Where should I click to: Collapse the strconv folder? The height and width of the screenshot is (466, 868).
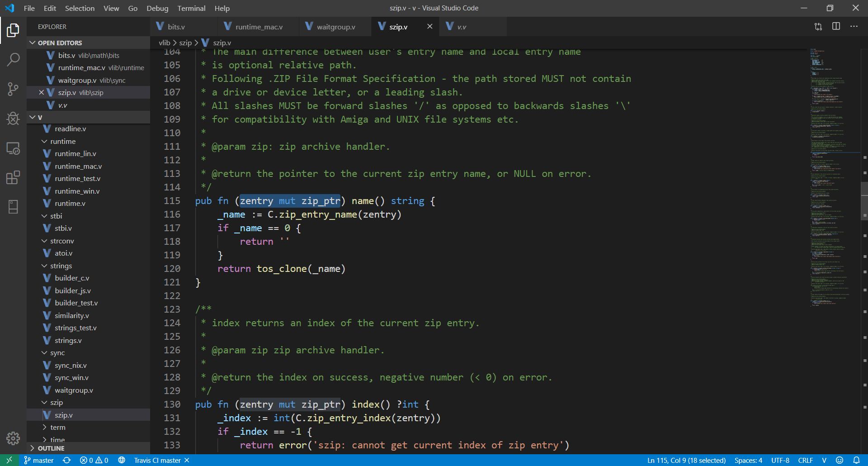[x=88, y=241]
